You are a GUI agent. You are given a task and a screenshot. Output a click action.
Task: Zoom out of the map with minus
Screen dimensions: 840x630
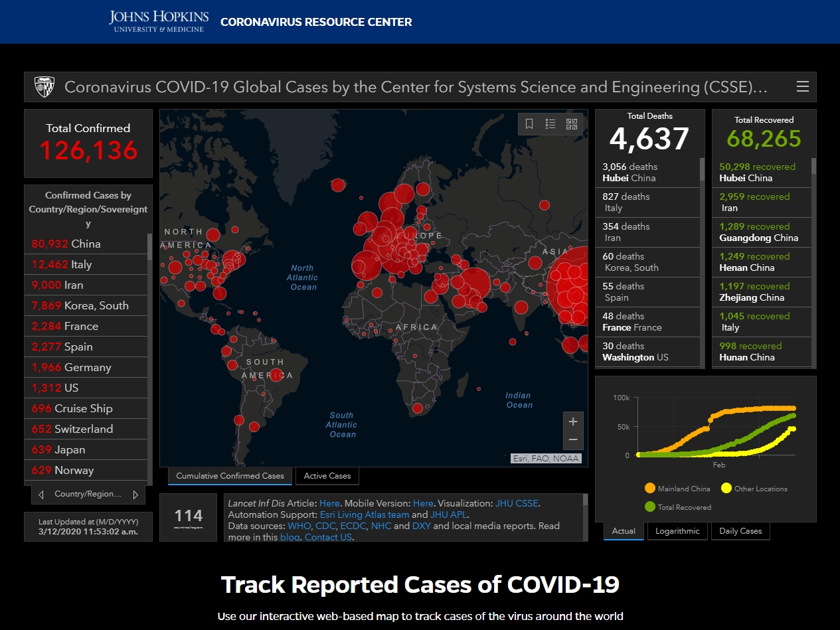(573, 439)
